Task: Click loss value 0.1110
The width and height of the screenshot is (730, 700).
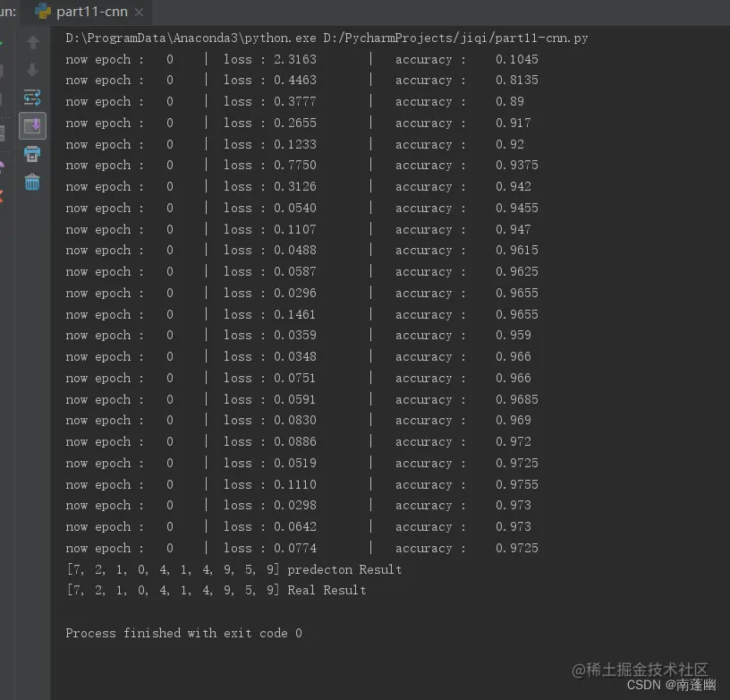Action: [295, 484]
